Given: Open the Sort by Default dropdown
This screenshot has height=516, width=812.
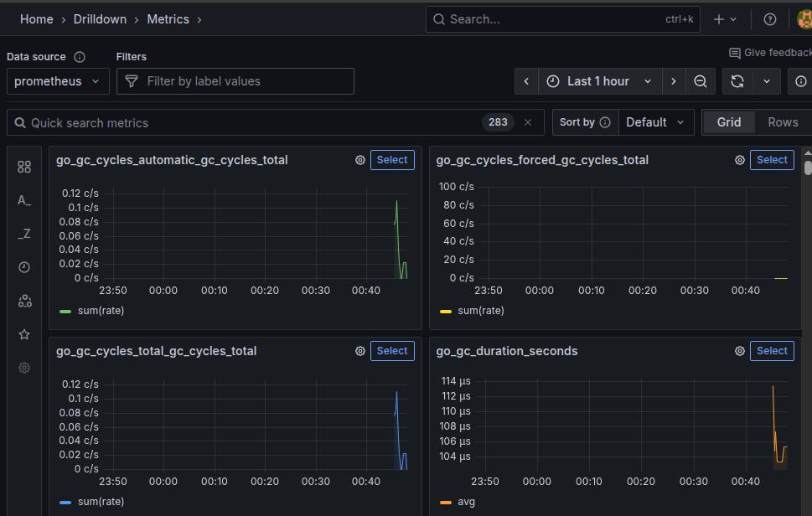Looking at the screenshot, I should coord(654,122).
